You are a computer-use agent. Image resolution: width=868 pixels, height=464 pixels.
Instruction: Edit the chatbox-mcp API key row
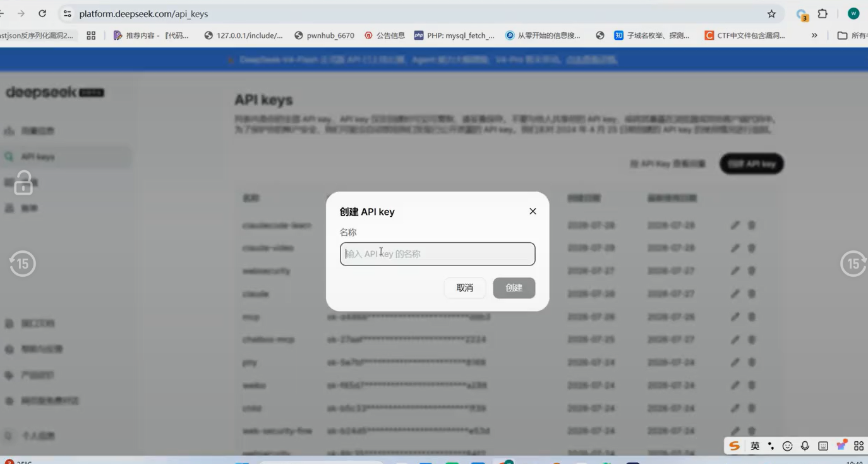coord(735,339)
